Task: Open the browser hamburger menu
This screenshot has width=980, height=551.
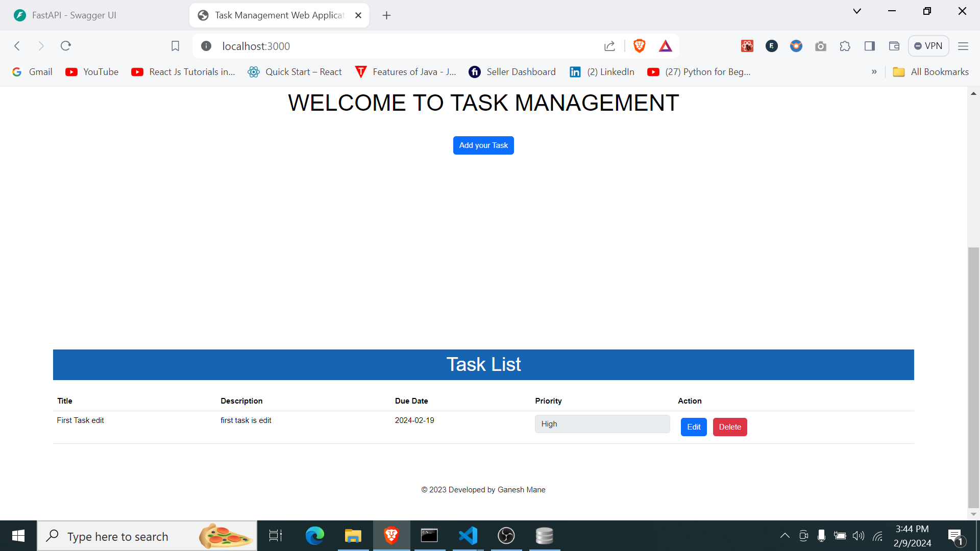Action: (963, 46)
